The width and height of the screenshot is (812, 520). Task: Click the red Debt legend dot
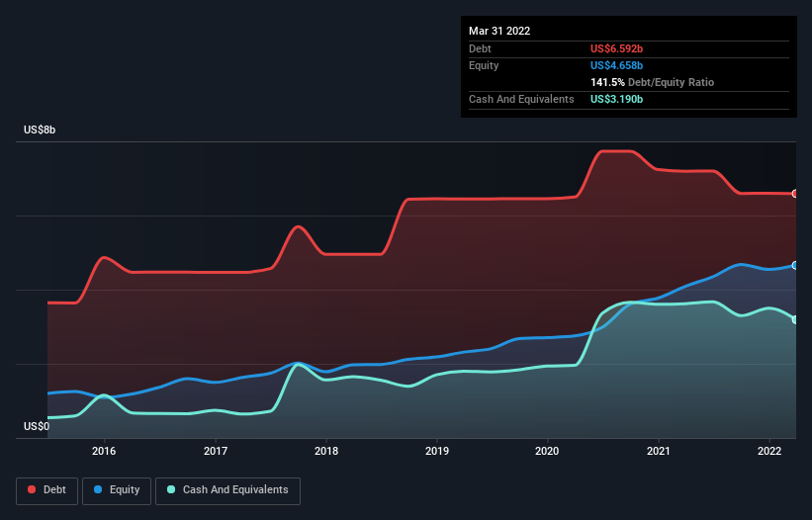tap(32, 489)
